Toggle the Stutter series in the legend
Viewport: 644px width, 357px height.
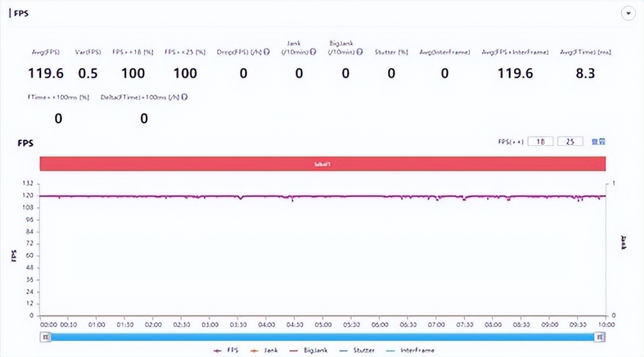357,351
